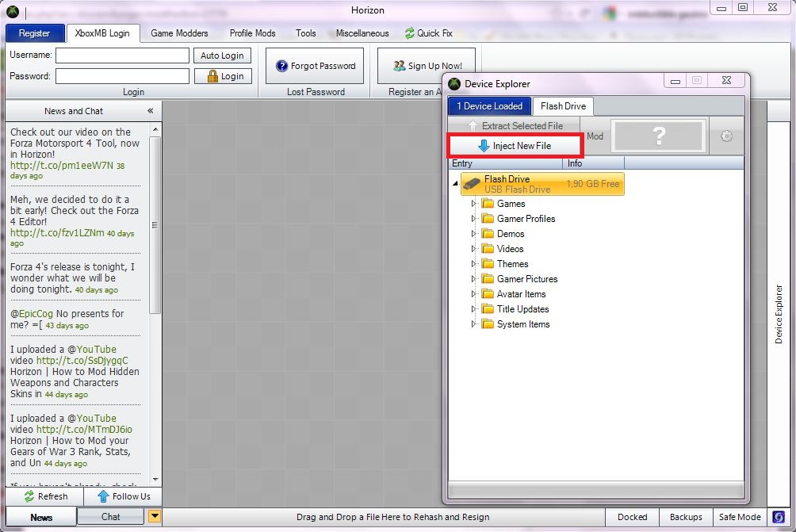Image resolution: width=796 pixels, height=532 pixels.
Task: Expand the System Items folder arrow
Action: point(473,323)
